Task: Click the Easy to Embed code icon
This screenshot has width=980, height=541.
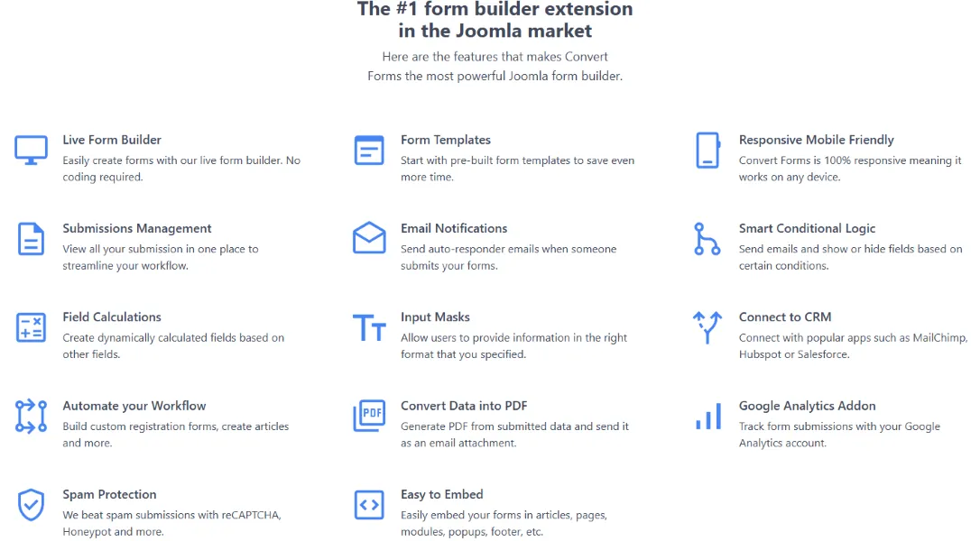Action: (369, 505)
